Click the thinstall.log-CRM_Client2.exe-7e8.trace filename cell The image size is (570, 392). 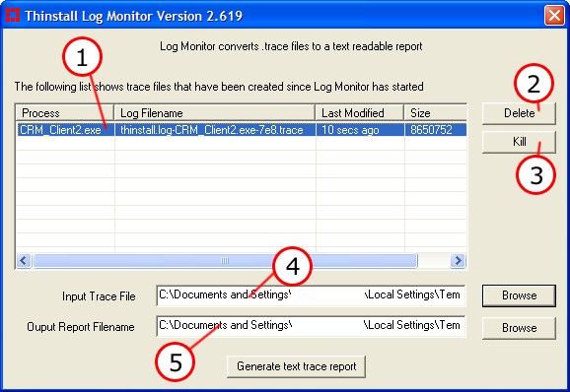pyautogui.click(x=212, y=130)
